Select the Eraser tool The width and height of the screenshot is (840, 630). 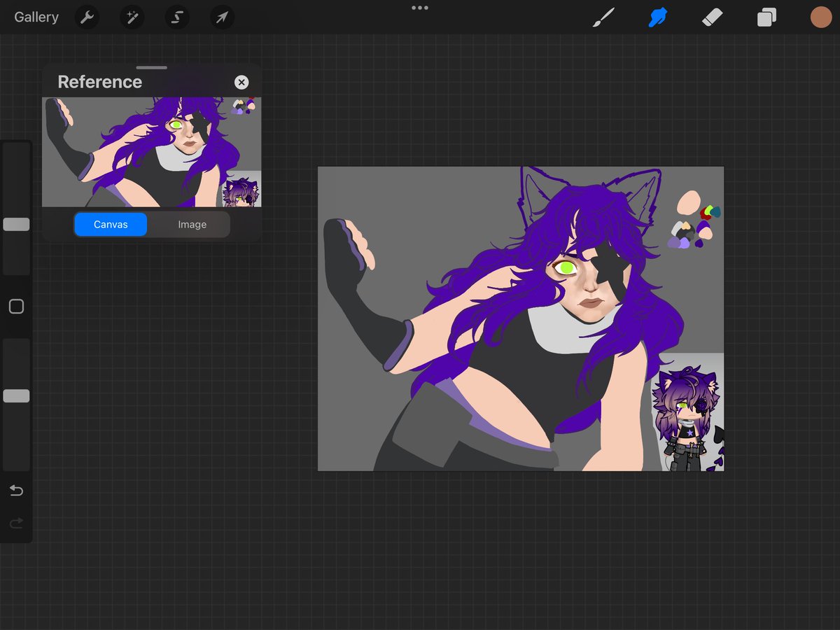click(712, 17)
